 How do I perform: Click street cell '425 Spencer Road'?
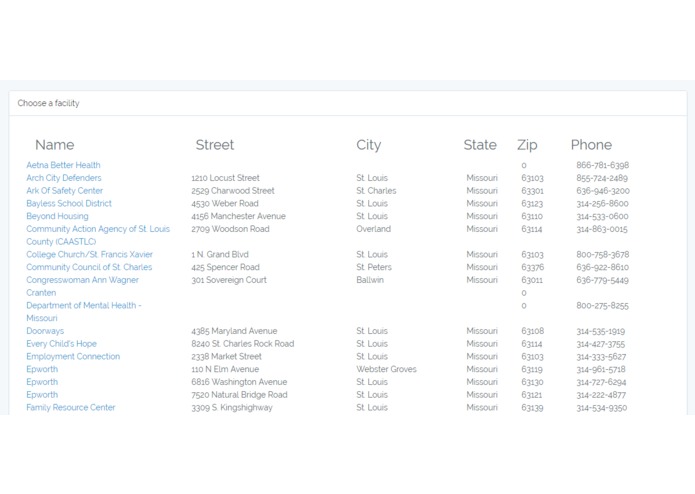point(226,268)
